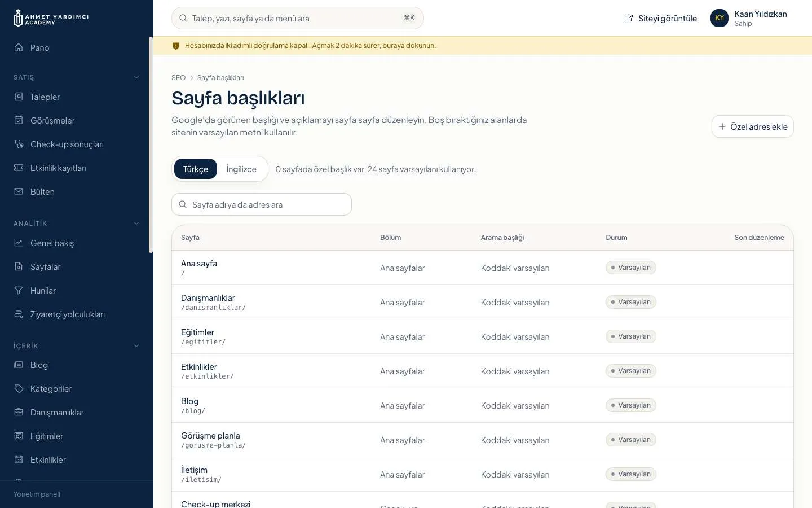812x508 pixels.
Task: Focus the global search field
Action: pos(298,18)
